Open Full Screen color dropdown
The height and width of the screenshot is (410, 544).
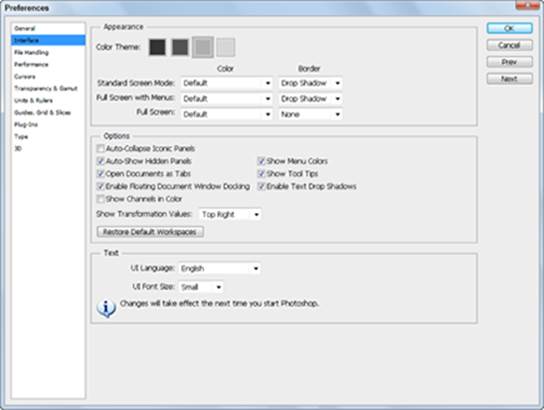tap(227, 114)
